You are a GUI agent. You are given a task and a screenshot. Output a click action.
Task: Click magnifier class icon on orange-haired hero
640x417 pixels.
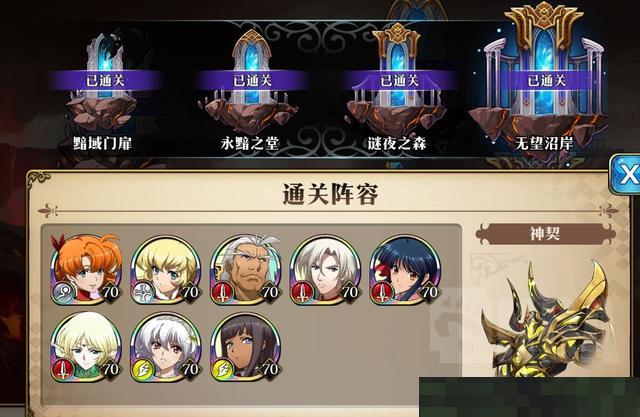pyautogui.click(x=64, y=292)
